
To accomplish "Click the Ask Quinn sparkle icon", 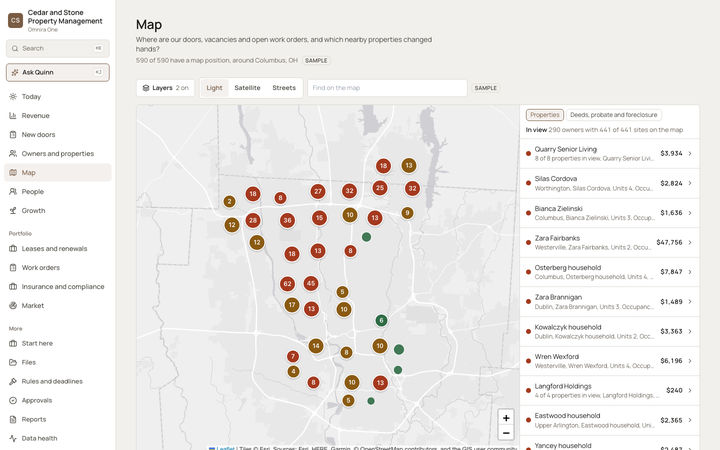I will point(15,72).
